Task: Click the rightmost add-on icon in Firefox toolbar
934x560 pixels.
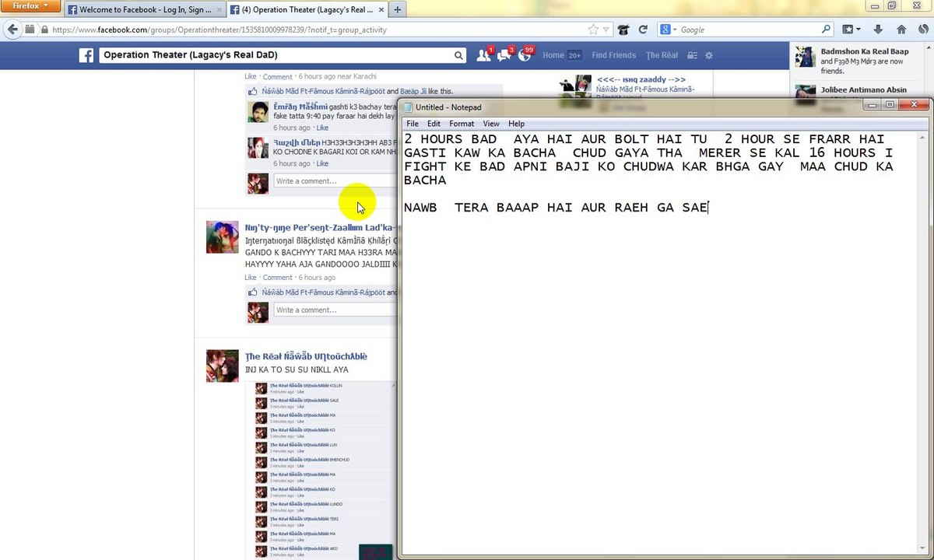Action: click(923, 30)
